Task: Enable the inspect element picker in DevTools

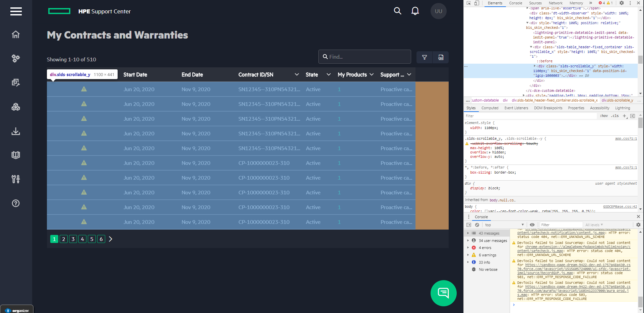Action: pos(468,3)
